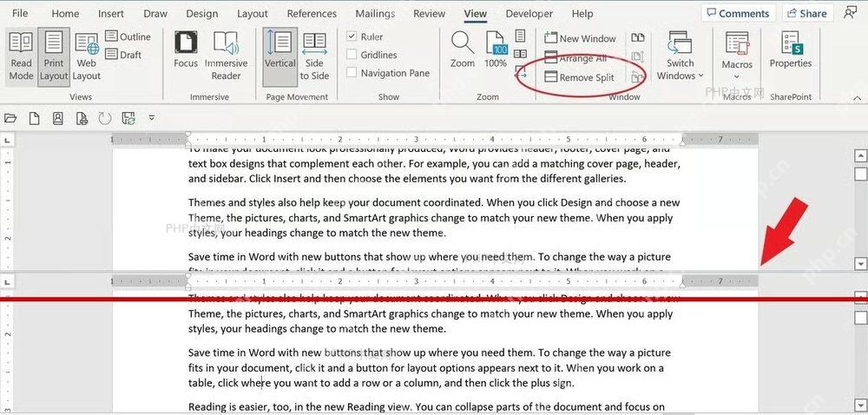Screen dimensions: 868x415
Task: Click the Open folder quick access icon
Action: point(10,118)
